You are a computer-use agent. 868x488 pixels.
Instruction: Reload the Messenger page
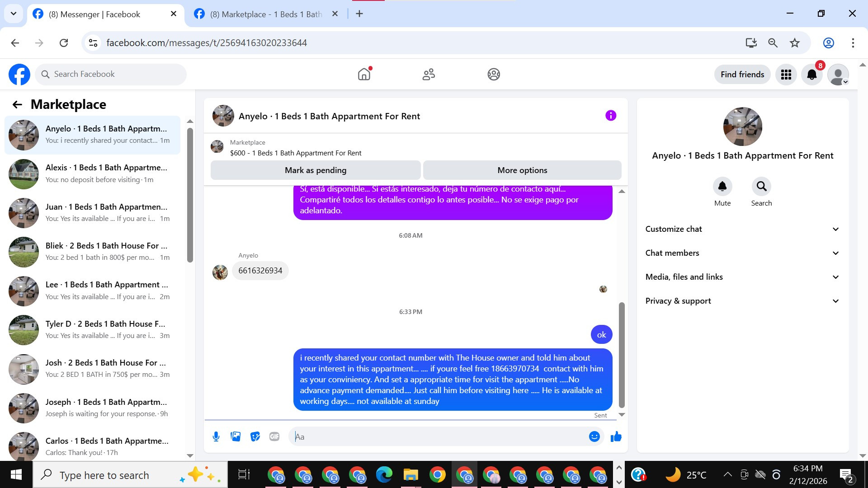(x=64, y=43)
